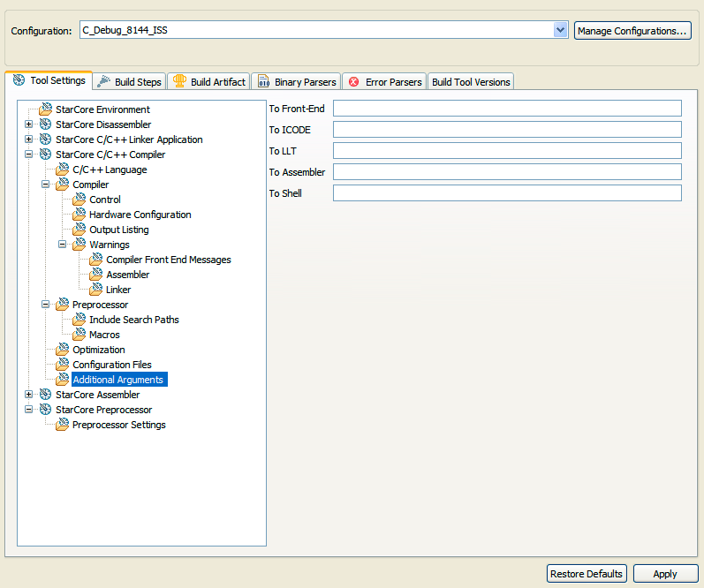This screenshot has height=588, width=704.
Task: Open the Build Artifact tab
Action: (x=209, y=82)
